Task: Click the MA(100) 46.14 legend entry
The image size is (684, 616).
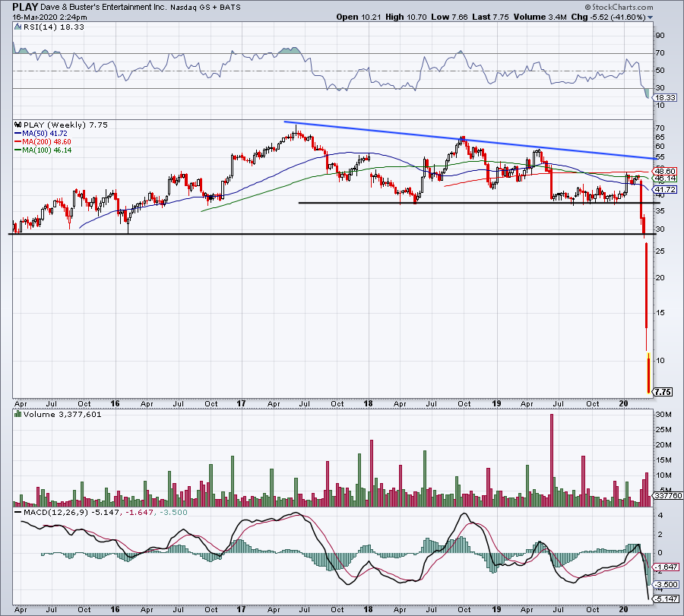Action: tap(43, 150)
